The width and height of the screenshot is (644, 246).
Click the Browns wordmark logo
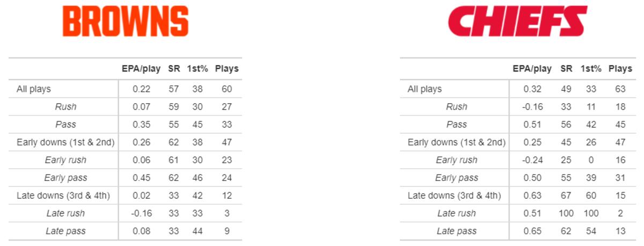pos(126,21)
